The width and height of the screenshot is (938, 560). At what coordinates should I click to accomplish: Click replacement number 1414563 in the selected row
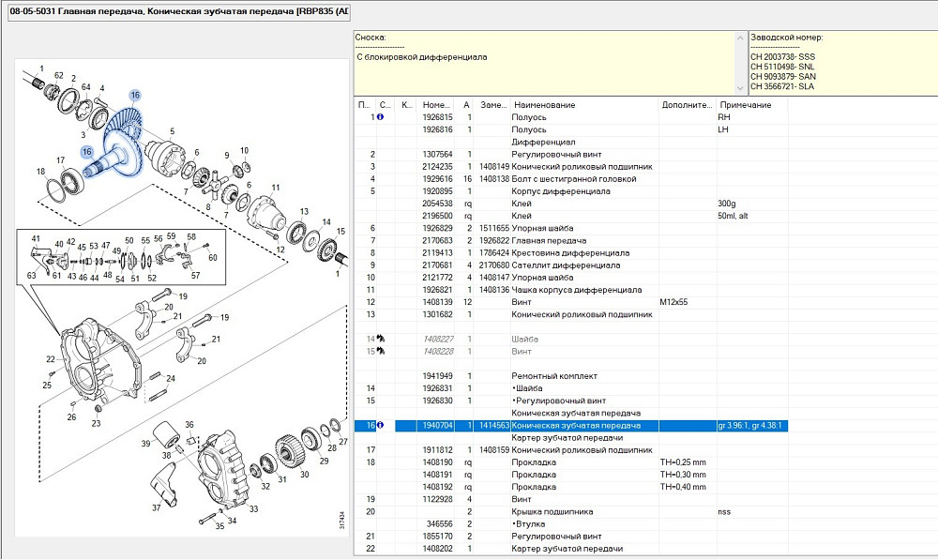(x=493, y=426)
